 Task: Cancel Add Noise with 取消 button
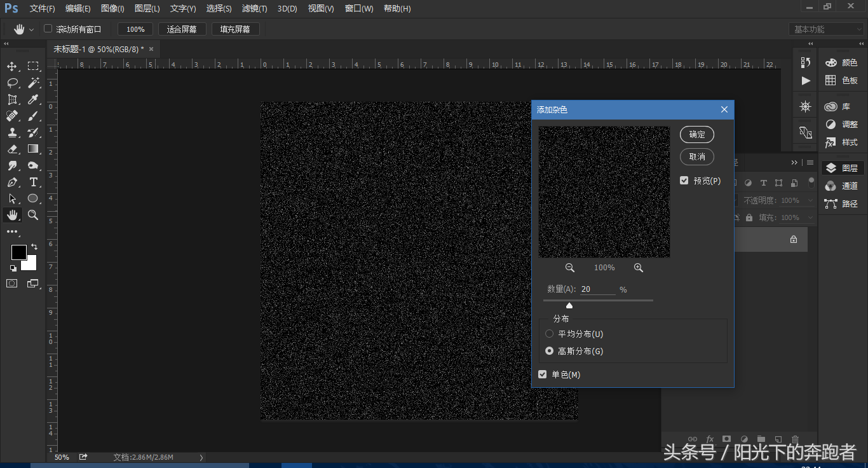coord(697,156)
